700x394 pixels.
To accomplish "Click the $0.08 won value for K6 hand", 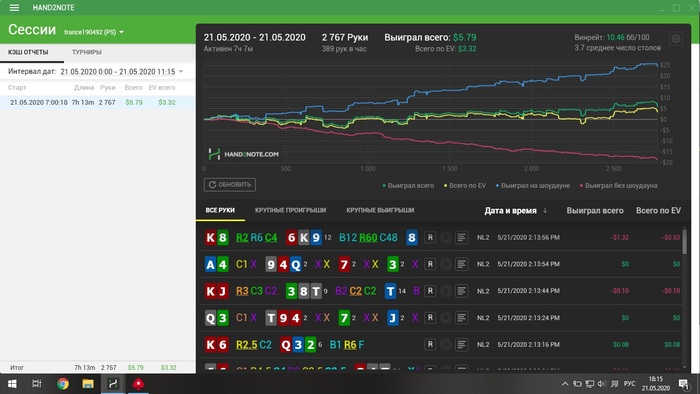I will click(621, 344).
